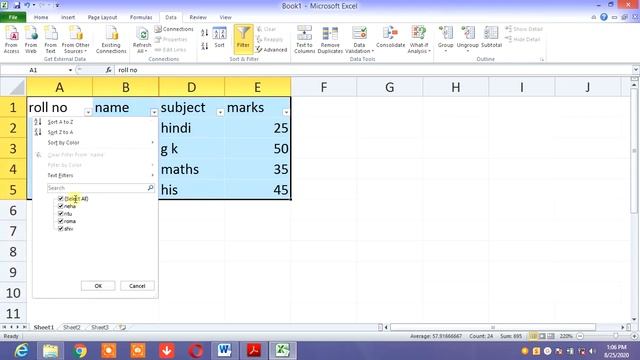Open Google Chrome from taskbar
The width and height of the screenshot is (640, 360).
tap(80, 351)
